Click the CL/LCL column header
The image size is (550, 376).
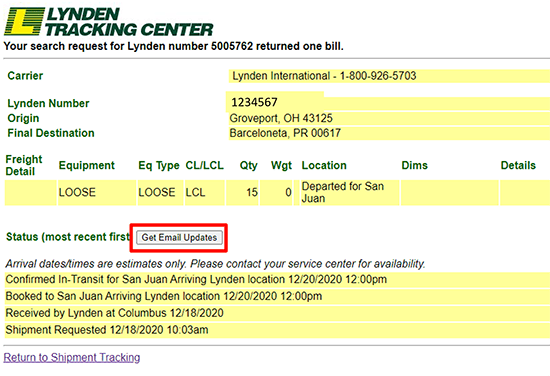coord(204,165)
